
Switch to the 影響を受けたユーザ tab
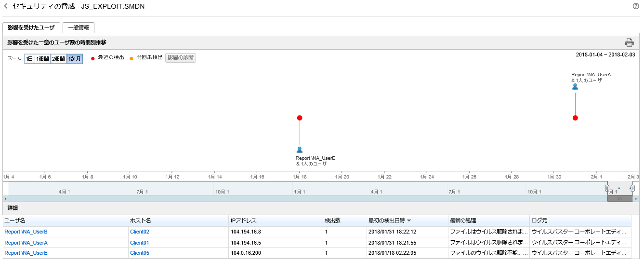pos(31,27)
